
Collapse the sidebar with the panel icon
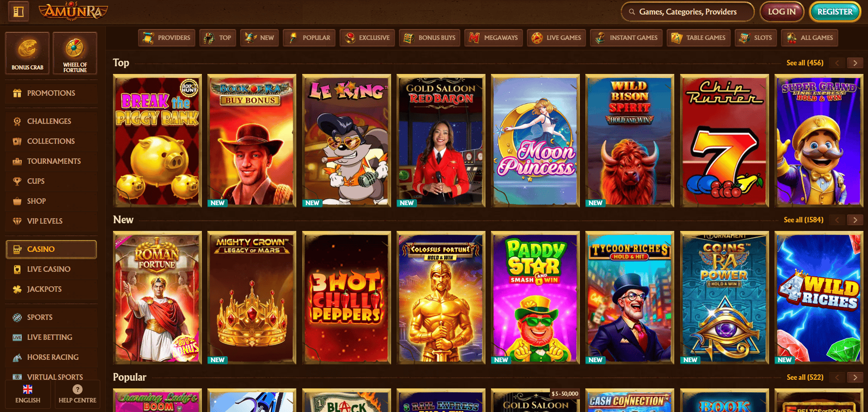pyautogui.click(x=19, y=11)
